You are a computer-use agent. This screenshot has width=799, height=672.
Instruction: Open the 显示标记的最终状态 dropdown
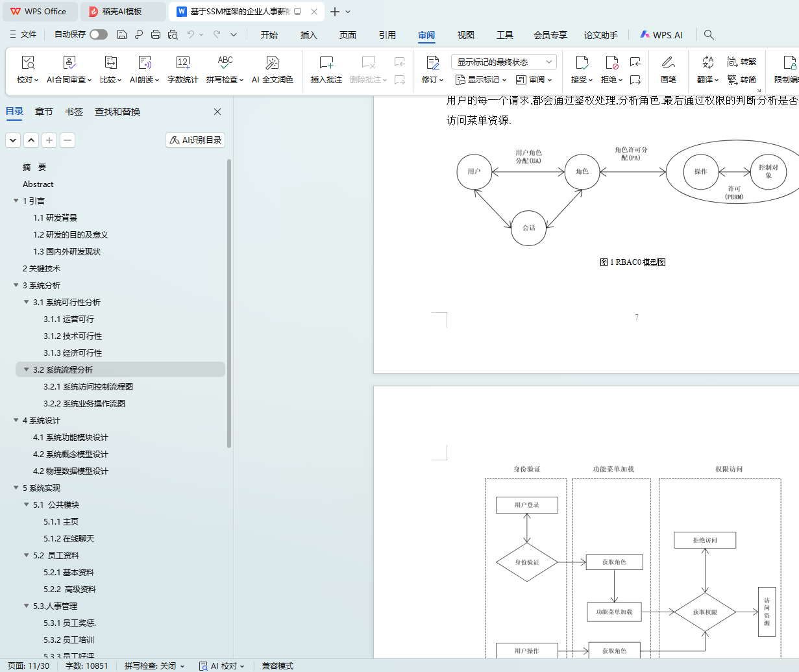(504, 62)
